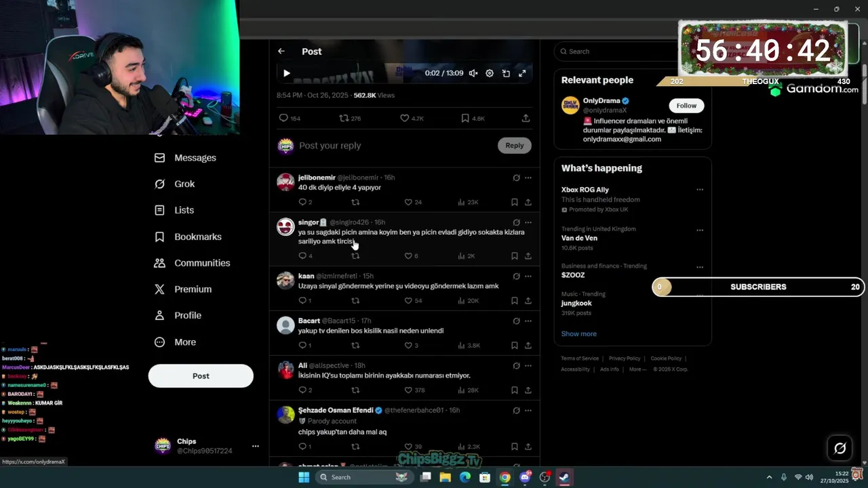
Task: Open more options on Şehzade Osman Efendi's reply
Action: (x=528, y=410)
